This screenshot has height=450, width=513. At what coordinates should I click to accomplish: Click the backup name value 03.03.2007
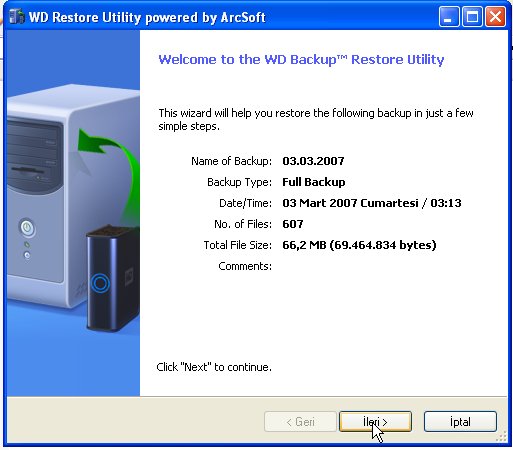point(313,161)
